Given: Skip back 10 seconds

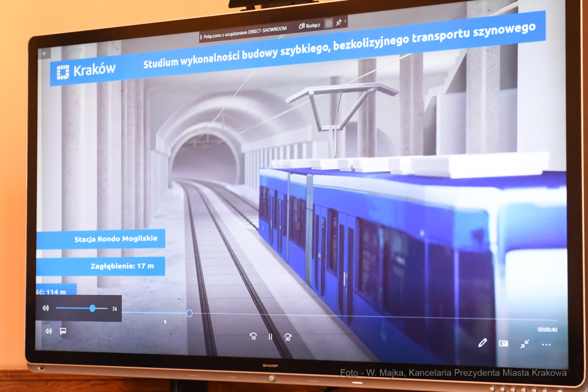Looking at the screenshot, I should (x=253, y=336).
